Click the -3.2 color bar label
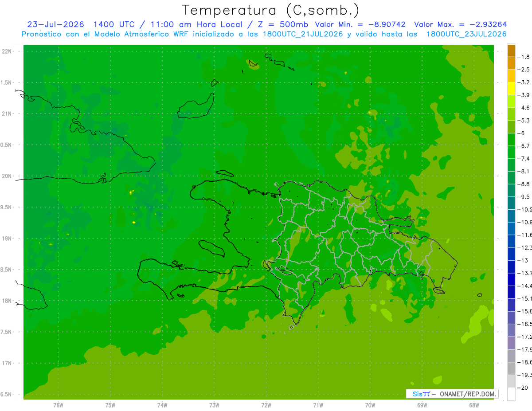 tap(524, 82)
